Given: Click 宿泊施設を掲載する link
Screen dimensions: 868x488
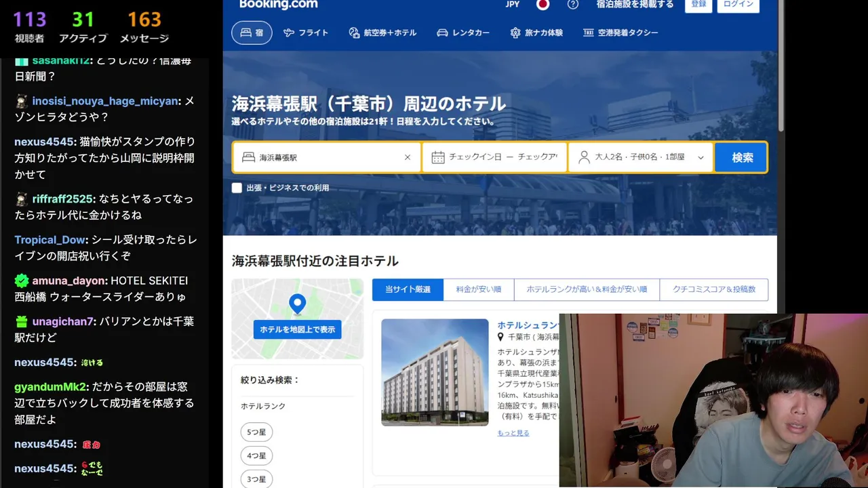Looking at the screenshot, I should point(635,4).
